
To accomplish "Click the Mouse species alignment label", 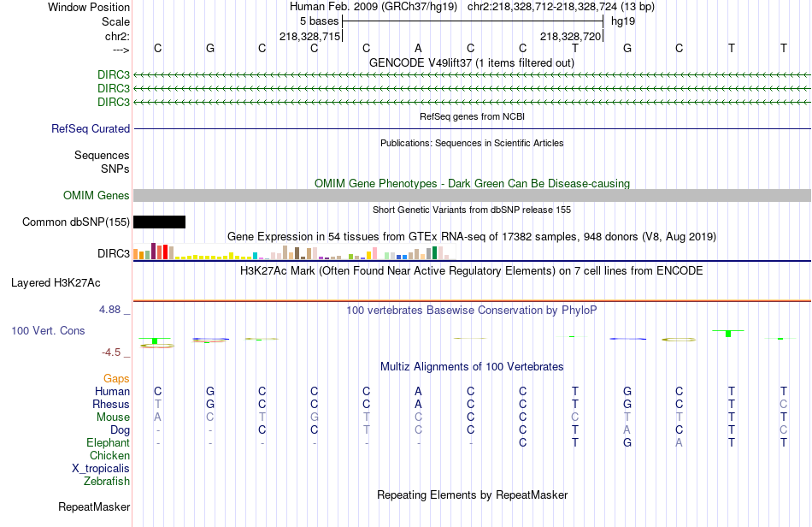I will pyautogui.click(x=113, y=417).
